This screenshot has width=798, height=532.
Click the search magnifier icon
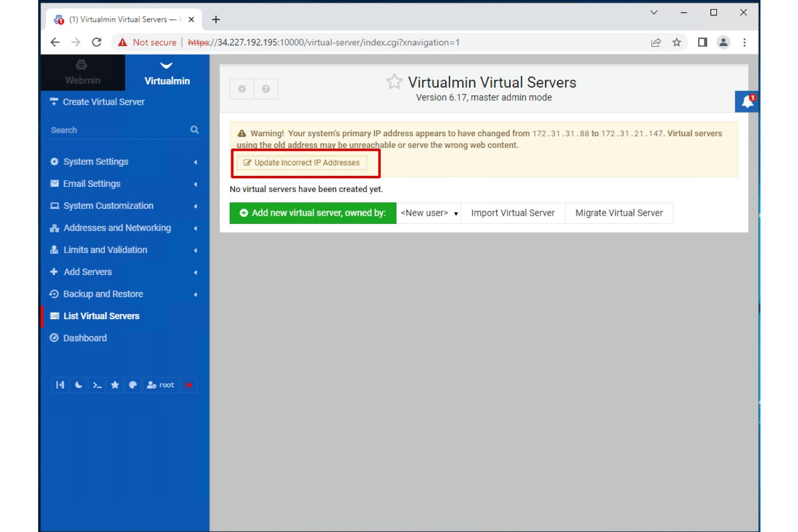tap(195, 130)
